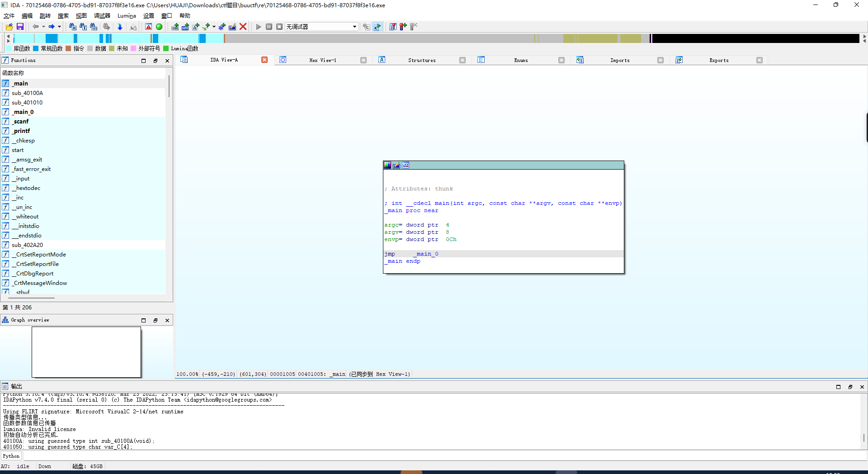Select _main_0 in the Functions list

(x=83, y=112)
